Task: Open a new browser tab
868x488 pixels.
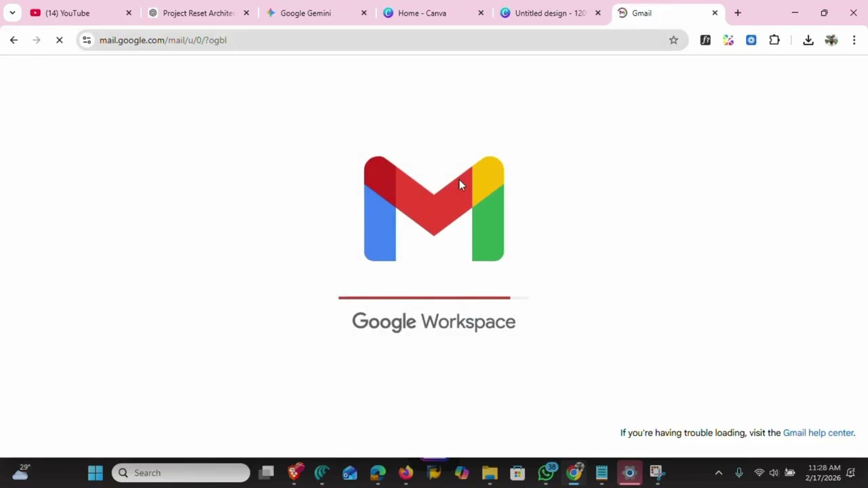Action: (x=738, y=13)
